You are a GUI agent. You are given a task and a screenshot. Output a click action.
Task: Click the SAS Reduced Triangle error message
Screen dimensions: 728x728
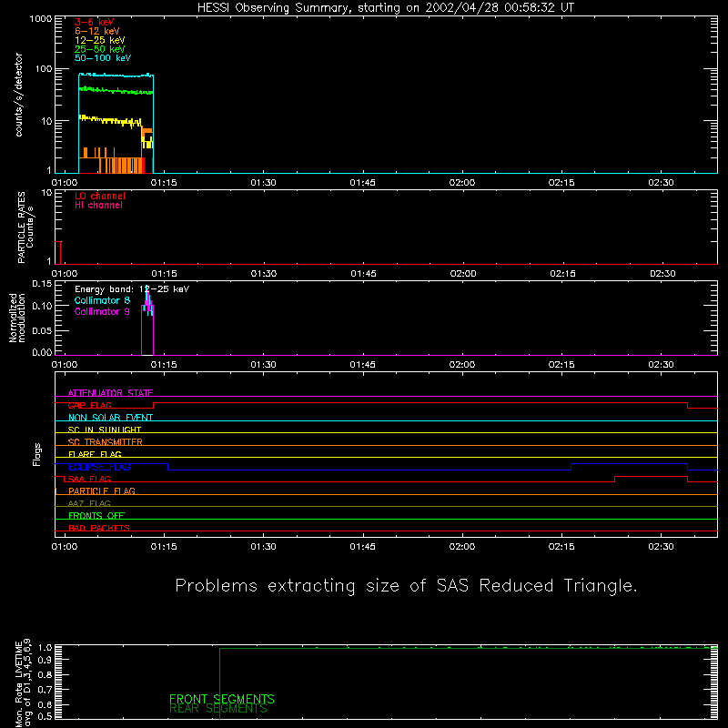406,586
